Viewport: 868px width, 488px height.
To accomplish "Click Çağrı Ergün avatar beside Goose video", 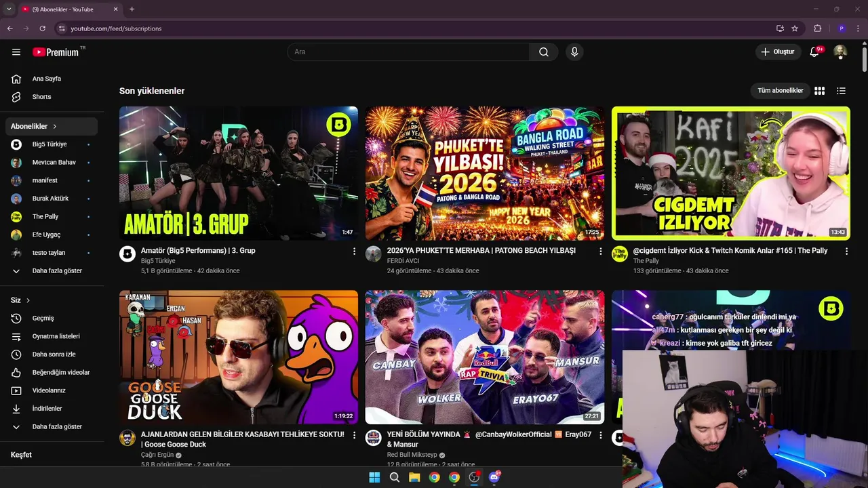I will pos(127,438).
